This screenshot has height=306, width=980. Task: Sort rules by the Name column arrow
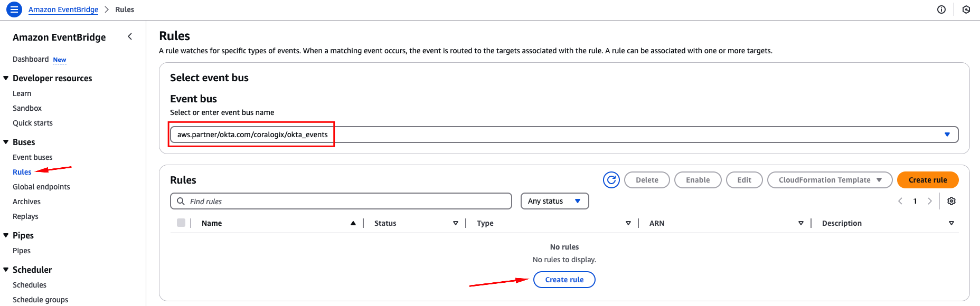pos(353,223)
